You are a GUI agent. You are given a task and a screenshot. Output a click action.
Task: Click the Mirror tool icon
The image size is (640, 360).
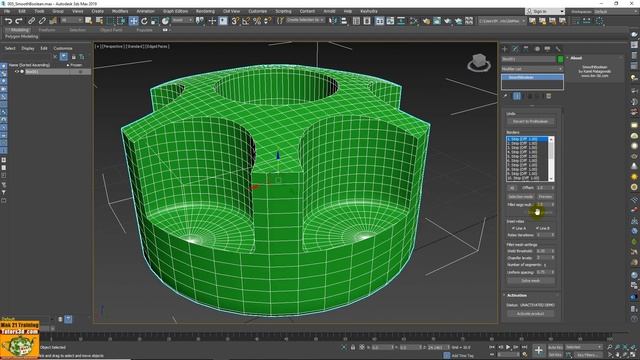click(x=333, y=20)
